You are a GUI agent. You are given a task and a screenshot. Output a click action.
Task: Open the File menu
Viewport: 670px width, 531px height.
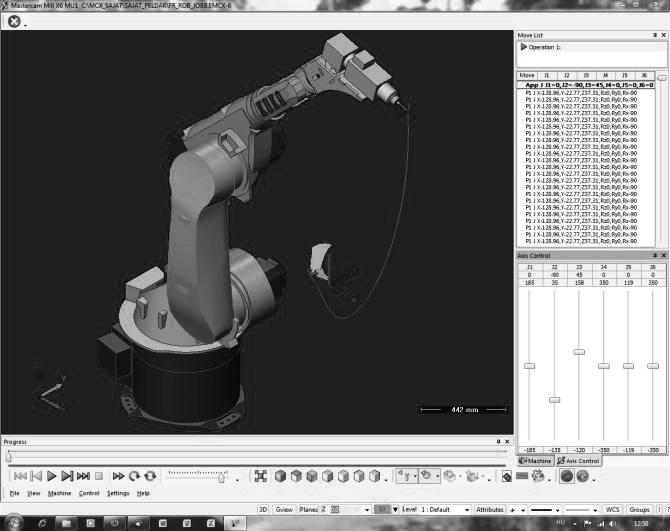[x=15, y=493]
